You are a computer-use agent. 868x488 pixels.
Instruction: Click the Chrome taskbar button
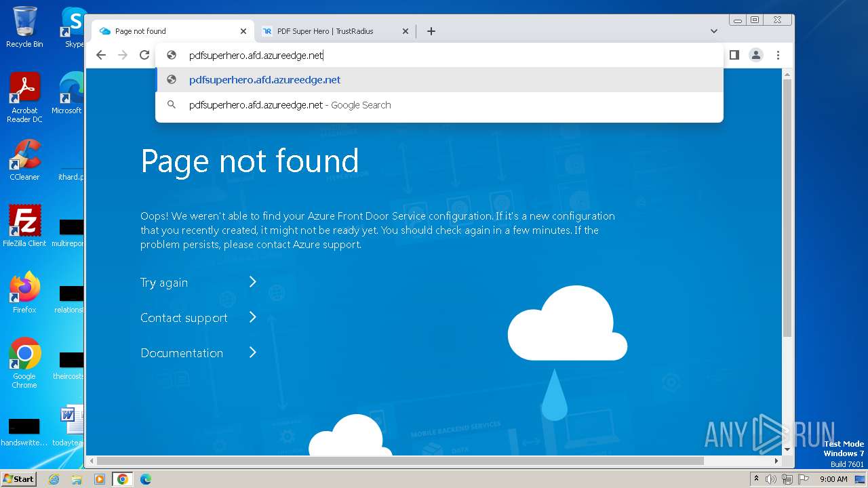click(123, 479)
